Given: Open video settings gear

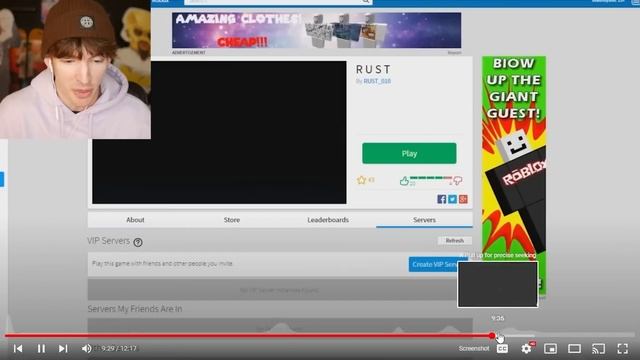Looking at the screenshot, I should pyautogui.click(x=527, y=348).
